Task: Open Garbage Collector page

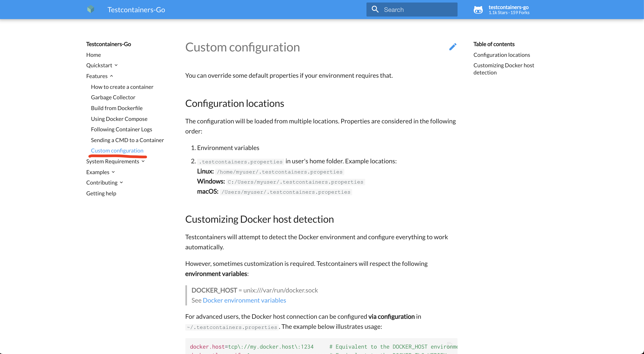Action: pyautogui.click(x=113, y=97)
